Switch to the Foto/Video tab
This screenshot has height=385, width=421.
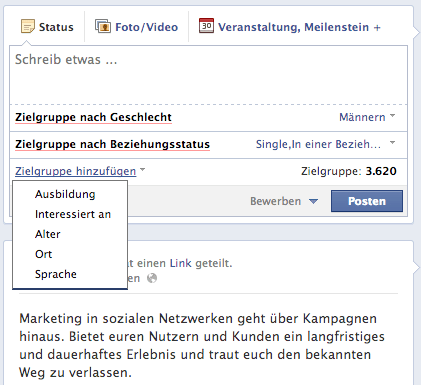(137, 27)
